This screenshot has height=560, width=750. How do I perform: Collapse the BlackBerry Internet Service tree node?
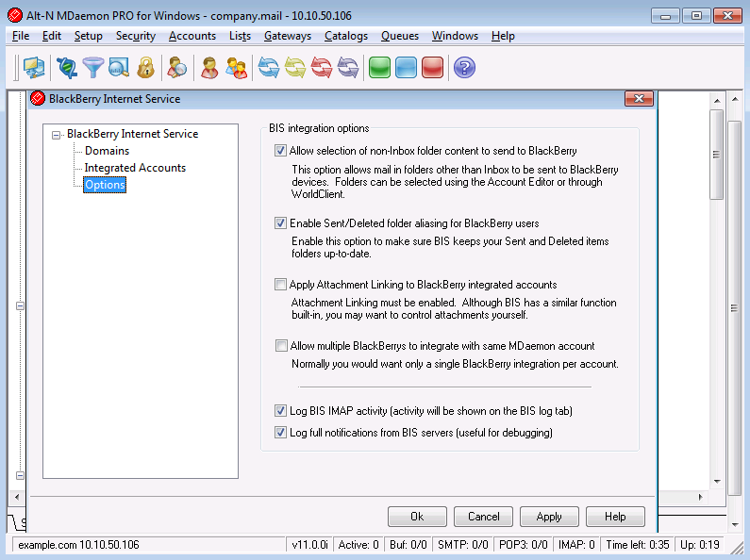[57, 135]
